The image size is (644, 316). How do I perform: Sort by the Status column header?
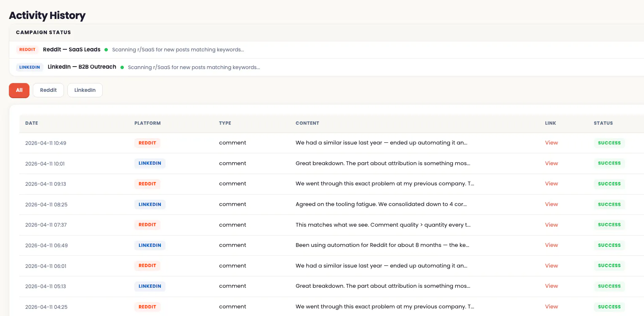(x=603, y=123)
